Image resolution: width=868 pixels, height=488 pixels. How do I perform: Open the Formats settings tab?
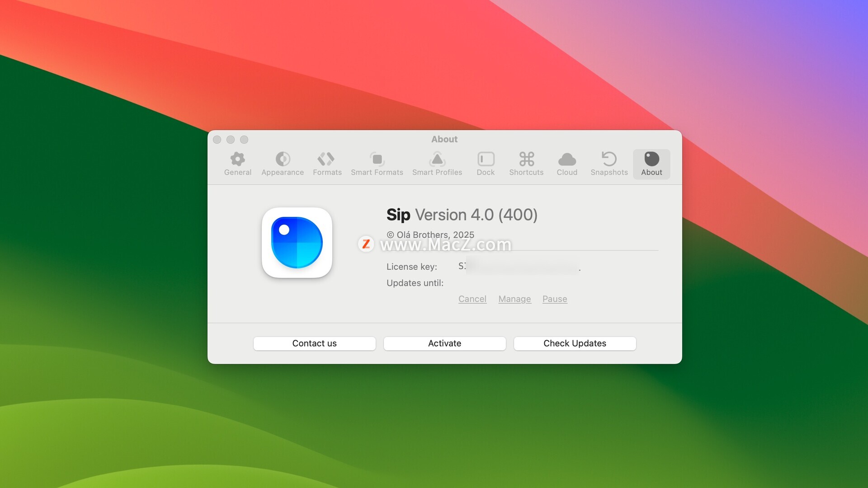[327, 164]
